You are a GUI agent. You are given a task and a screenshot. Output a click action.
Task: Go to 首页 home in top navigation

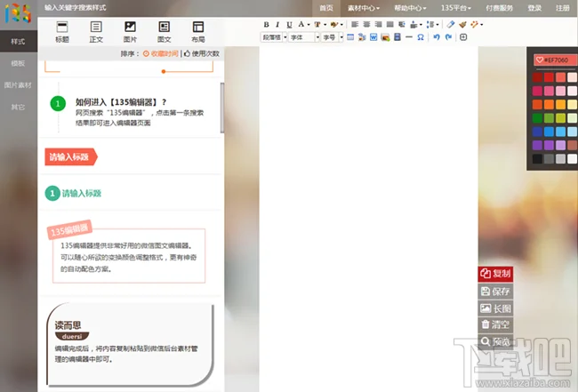[326, 8]
